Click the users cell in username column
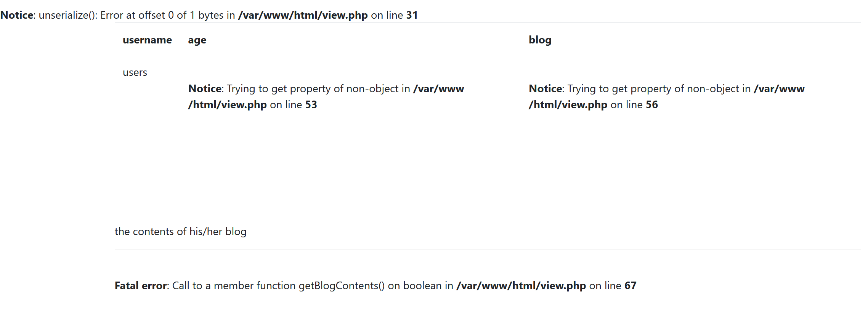 135,72
